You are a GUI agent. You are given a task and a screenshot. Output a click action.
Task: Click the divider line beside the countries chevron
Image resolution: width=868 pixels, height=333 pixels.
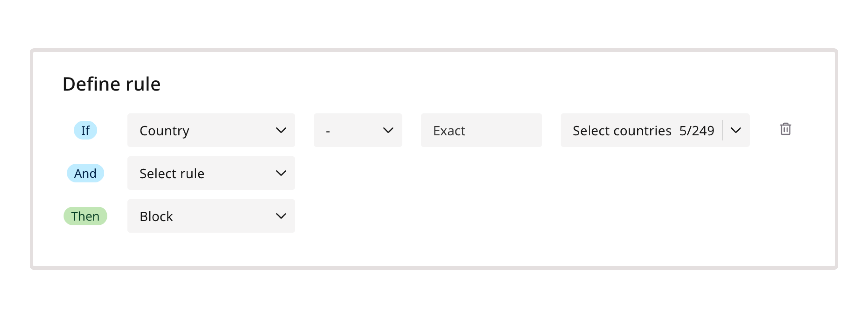[x=722, y=130]
